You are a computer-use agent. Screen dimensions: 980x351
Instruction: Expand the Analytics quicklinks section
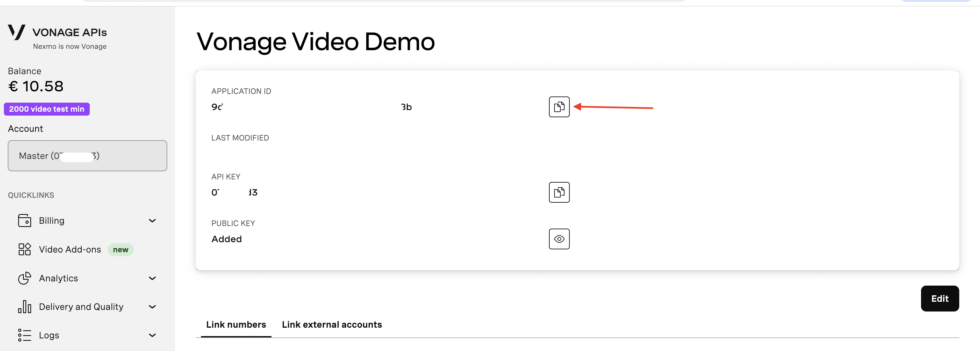pyautogui.click(x=153, y=278)
